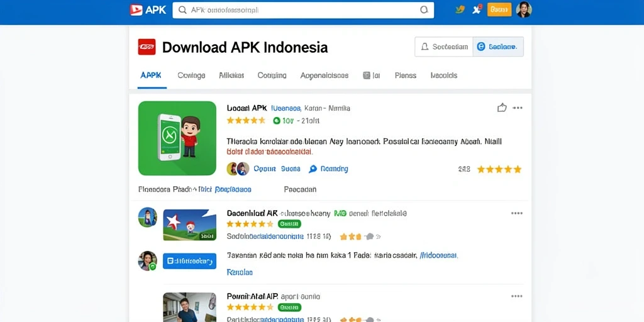Click the Pernih Atal AIP listing title

pos(252,296)
